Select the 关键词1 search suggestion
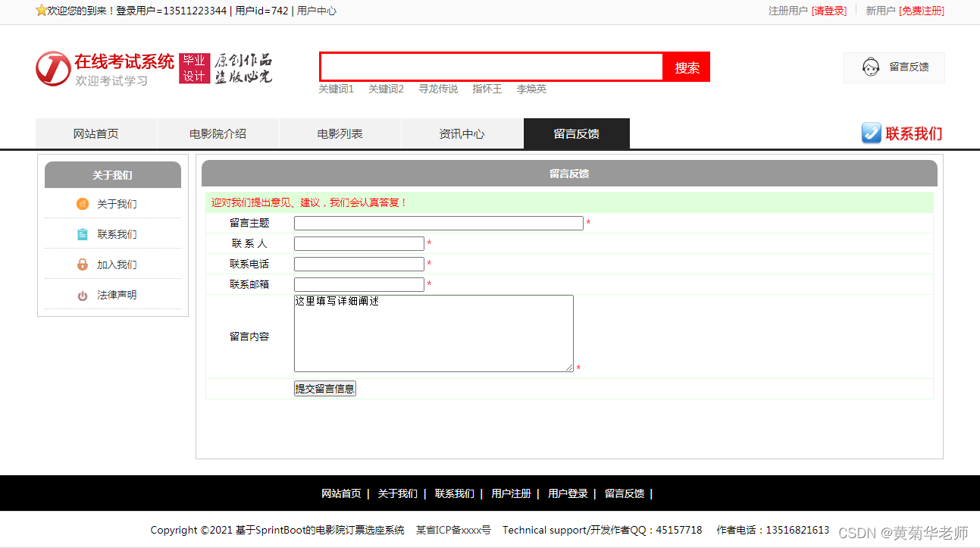The height and width of the screenshot is (548, 980). 337,89
